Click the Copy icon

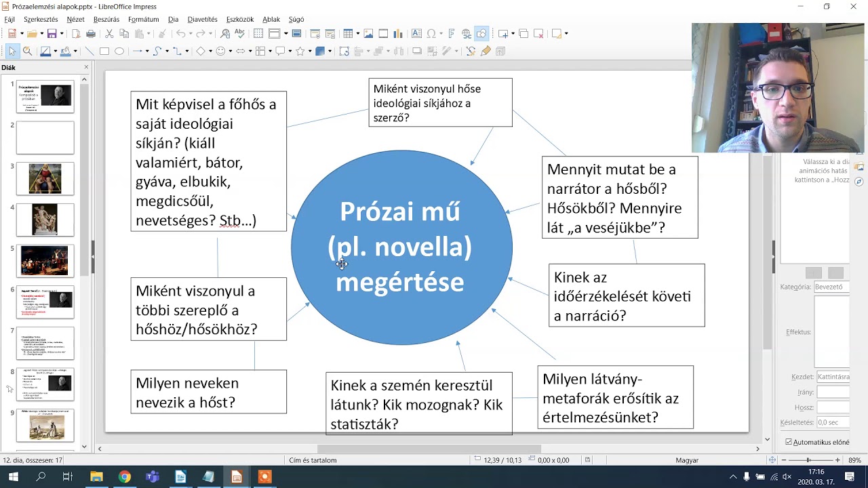[124, 34]
